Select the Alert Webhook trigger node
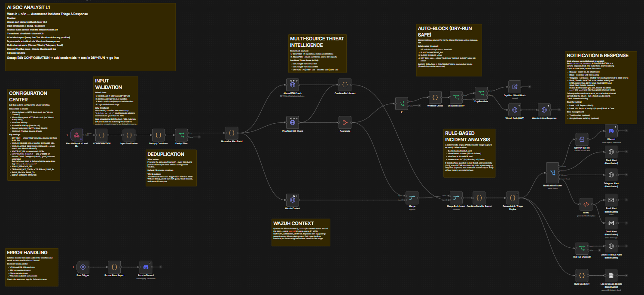644x295 pixels. click(x=76, y=135)
